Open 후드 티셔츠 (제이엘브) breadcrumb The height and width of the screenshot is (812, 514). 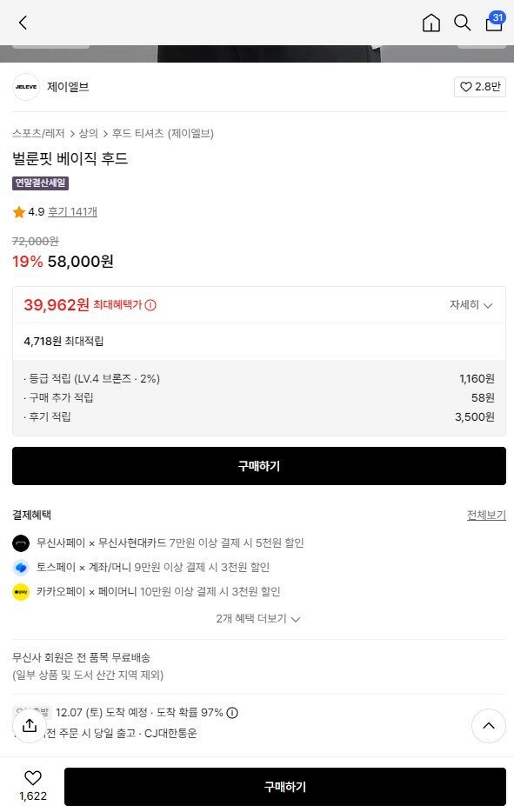tap(163, 133)
